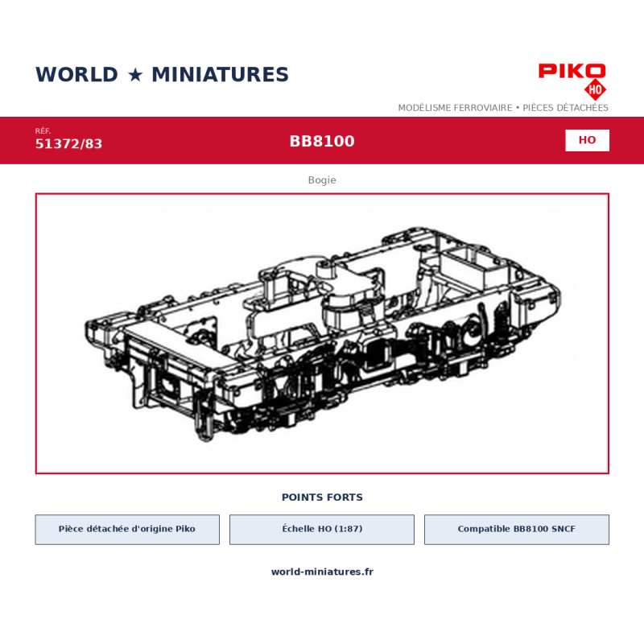Click the 'Bogie' caption

(x=322, y=180)
